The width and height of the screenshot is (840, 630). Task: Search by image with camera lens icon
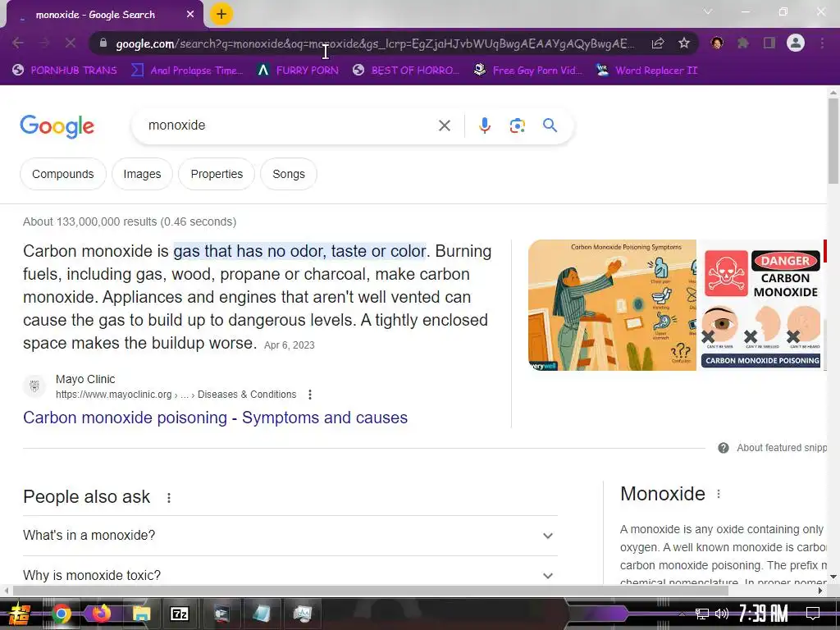518,126
